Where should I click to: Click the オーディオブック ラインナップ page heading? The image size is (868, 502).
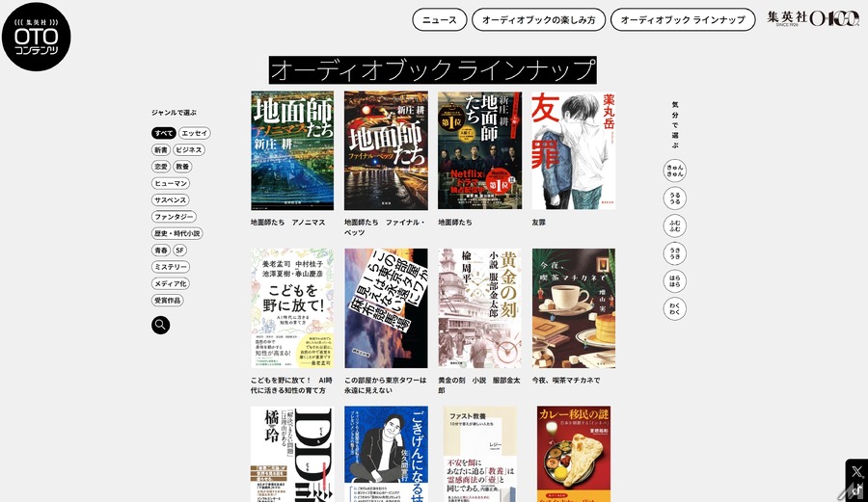tap(433, 70)
